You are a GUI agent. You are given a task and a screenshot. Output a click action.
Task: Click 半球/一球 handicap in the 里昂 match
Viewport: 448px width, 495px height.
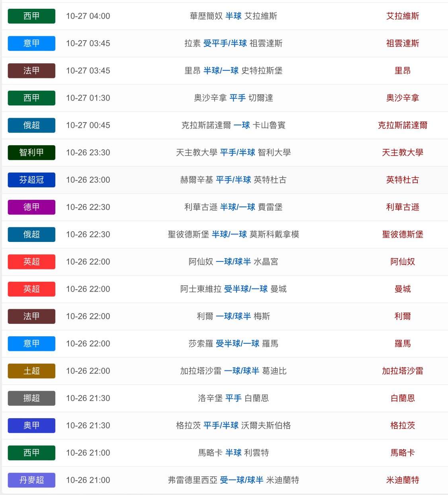pyautogui.click(x=221, y=70)
